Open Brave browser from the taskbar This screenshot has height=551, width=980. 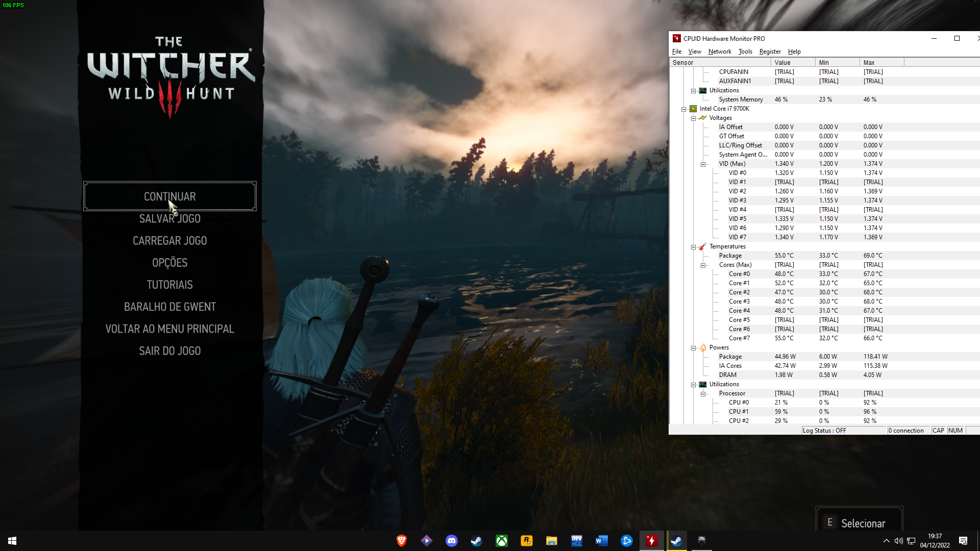(402, 541)
